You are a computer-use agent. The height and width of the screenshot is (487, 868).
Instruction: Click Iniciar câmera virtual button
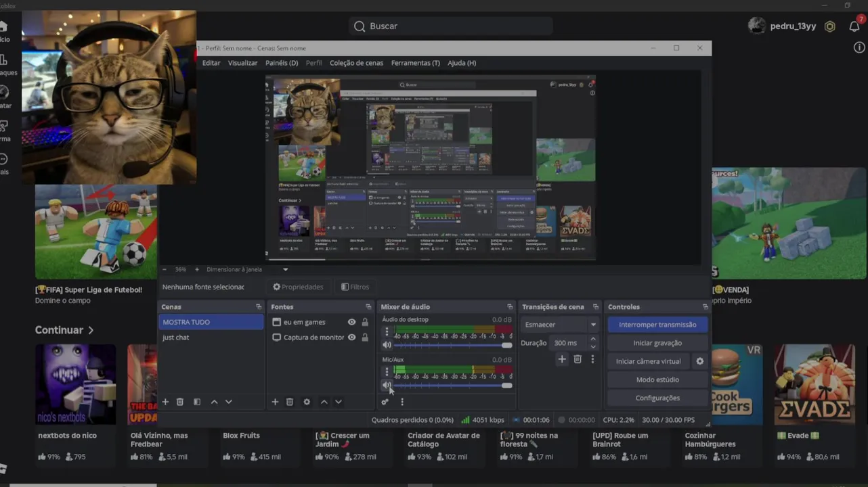pyautogui.click(x=649, y=361)
